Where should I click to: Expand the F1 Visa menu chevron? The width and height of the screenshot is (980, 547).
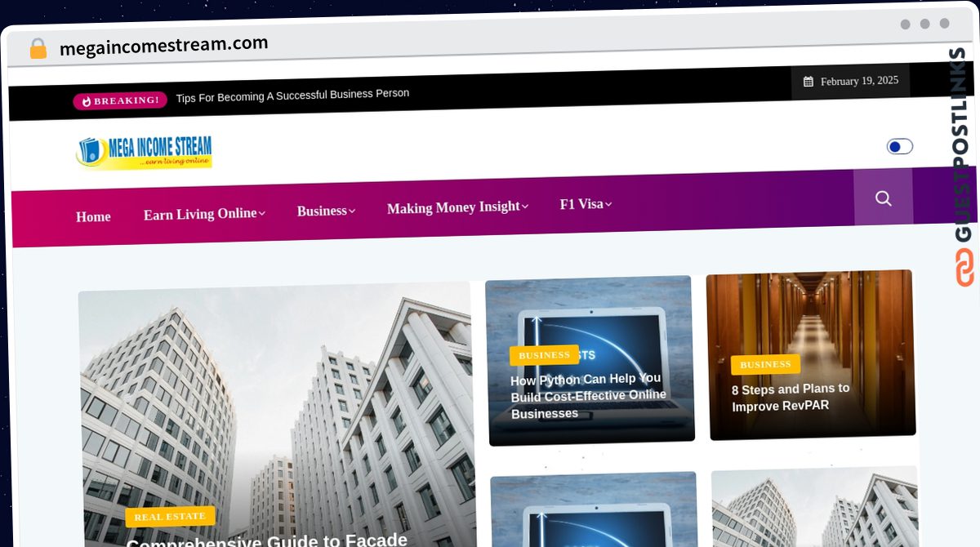(608, 204)
